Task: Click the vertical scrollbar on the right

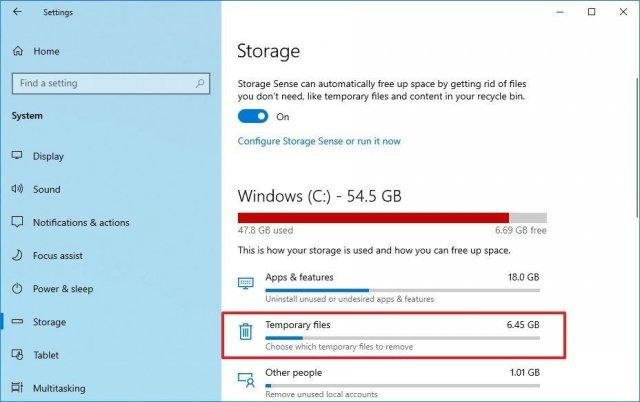Action: (637, 147)
